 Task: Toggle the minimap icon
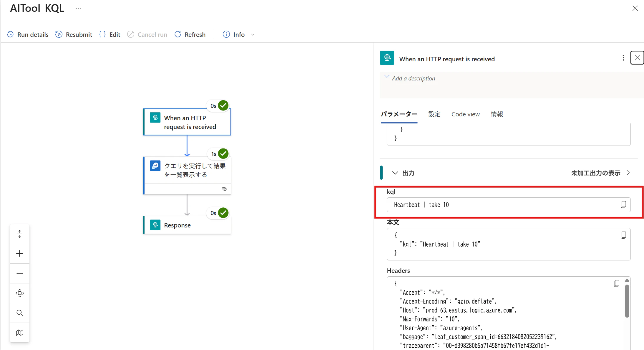click(x=20, y=333)
